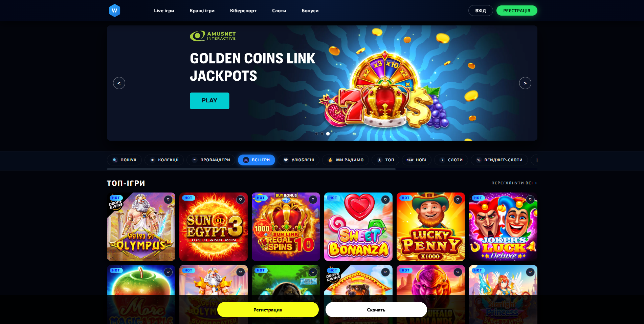Image resolution: width=644 pixels, height=324 pixels.
Task: Open Live ігри in top navigation
Action: pos(164,11)
